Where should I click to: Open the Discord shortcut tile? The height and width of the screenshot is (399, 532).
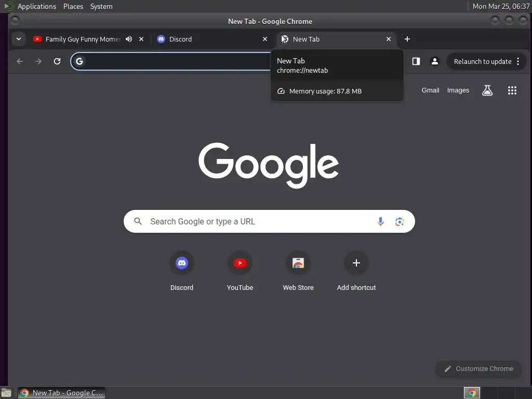182,271
